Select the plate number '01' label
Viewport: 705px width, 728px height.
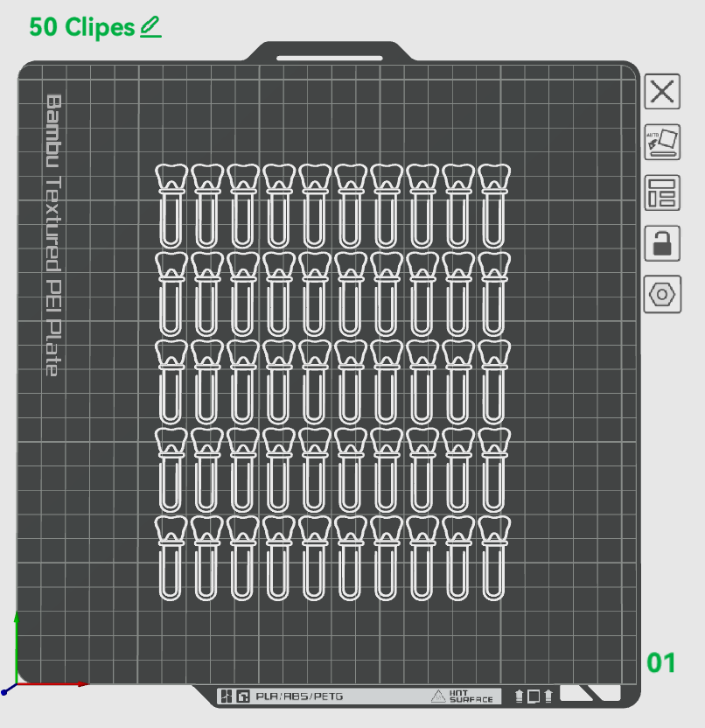[661, 662]
